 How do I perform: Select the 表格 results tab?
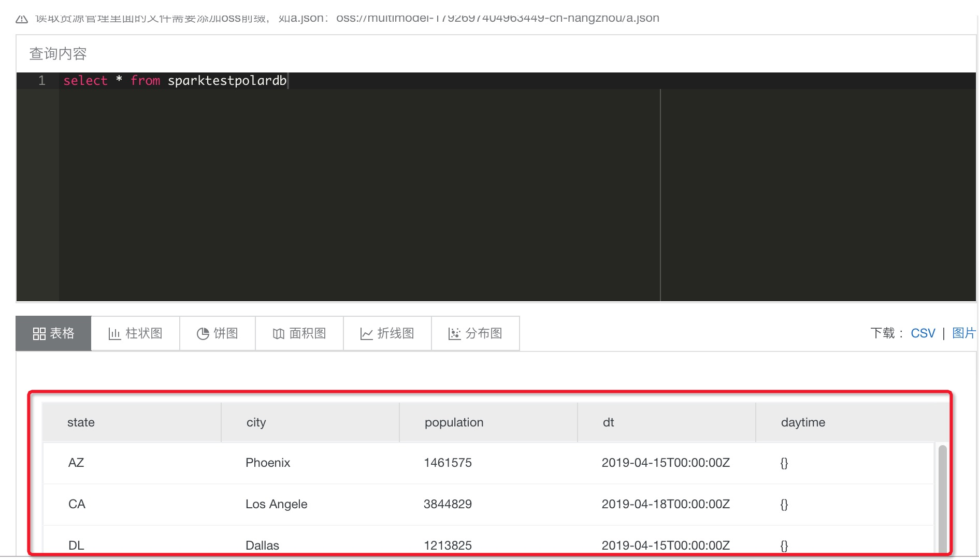click(53, 333)
